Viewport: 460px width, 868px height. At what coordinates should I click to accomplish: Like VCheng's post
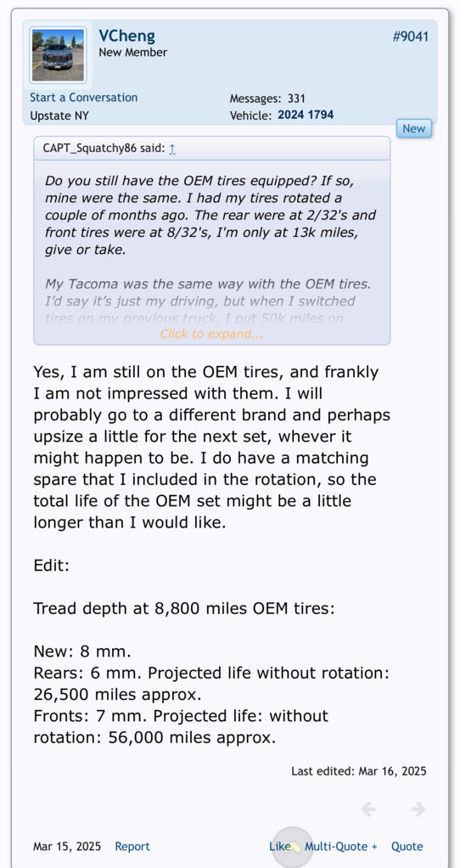point(280,847)
